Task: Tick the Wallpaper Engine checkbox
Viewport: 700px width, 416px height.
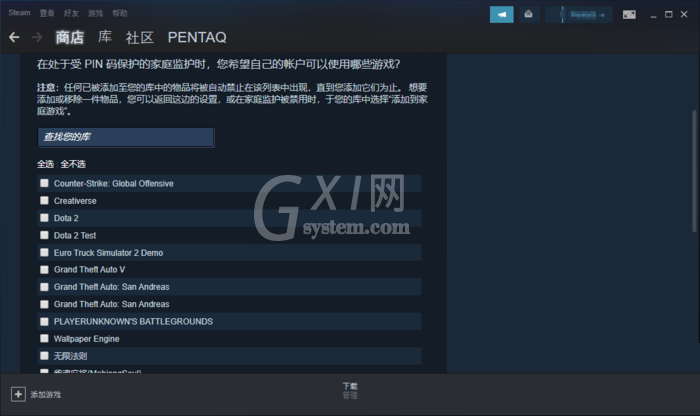Action: [44, 339]
